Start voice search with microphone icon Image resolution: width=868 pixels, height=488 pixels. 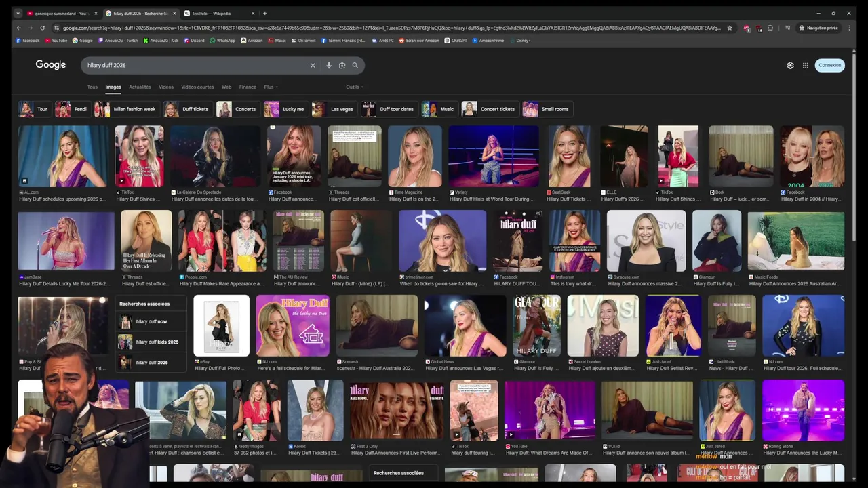click(x=329, y=65)
